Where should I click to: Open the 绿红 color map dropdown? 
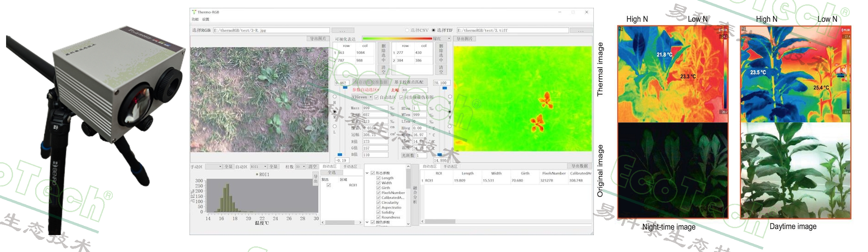pyautogui.click(x=449, y=39)
